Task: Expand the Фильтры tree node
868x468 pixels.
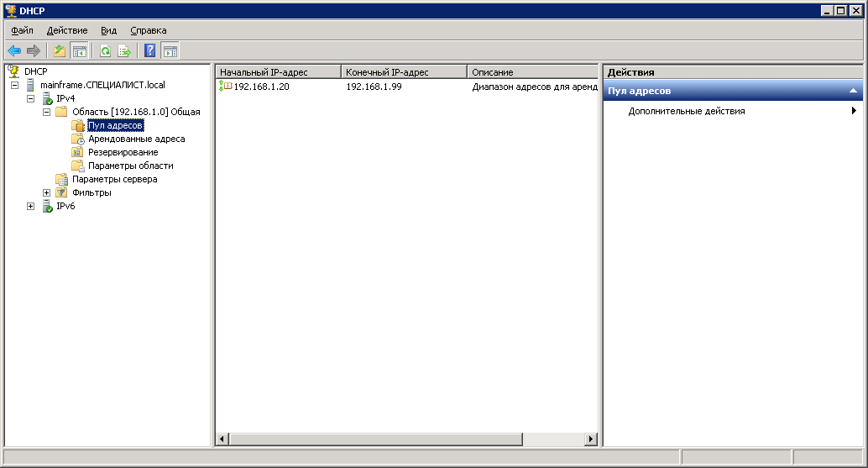Action: [x=47, y=192]
